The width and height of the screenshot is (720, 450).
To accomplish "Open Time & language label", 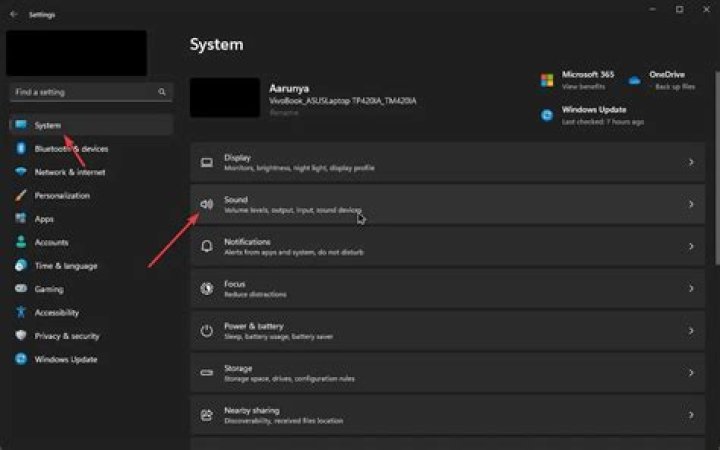I will 66,266.
